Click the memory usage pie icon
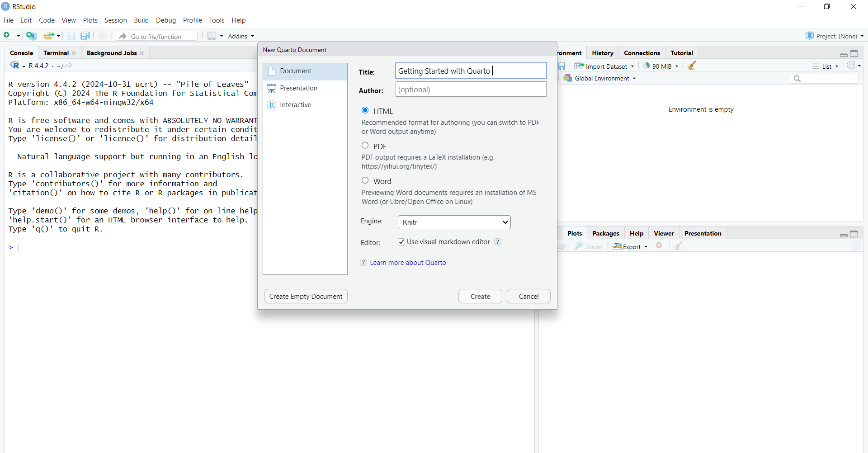The width and height of the screenshot is (868, 453). [x=647, y=66]
